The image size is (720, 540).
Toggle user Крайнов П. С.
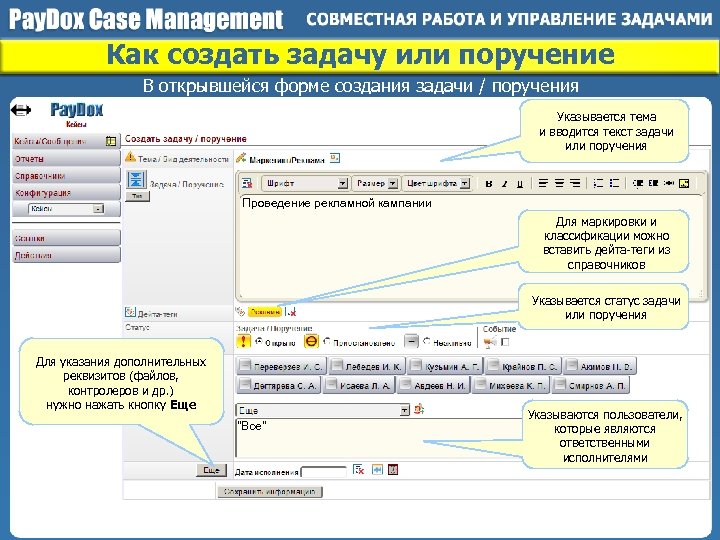[x=523, y=366]
